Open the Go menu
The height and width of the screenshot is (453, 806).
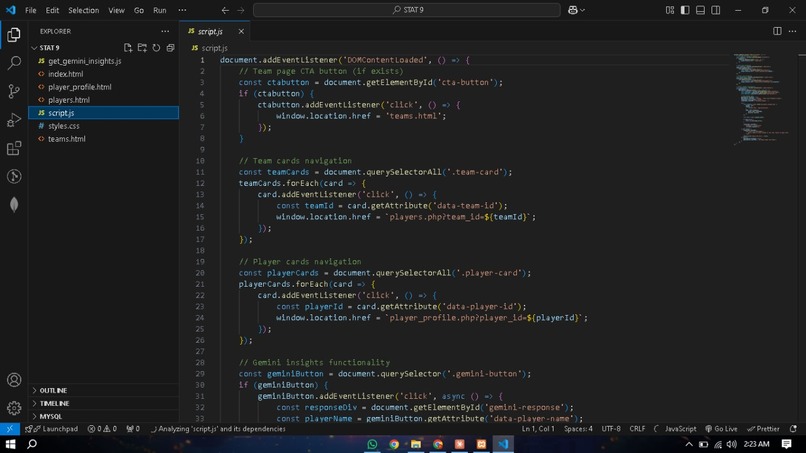pos(139,10)
